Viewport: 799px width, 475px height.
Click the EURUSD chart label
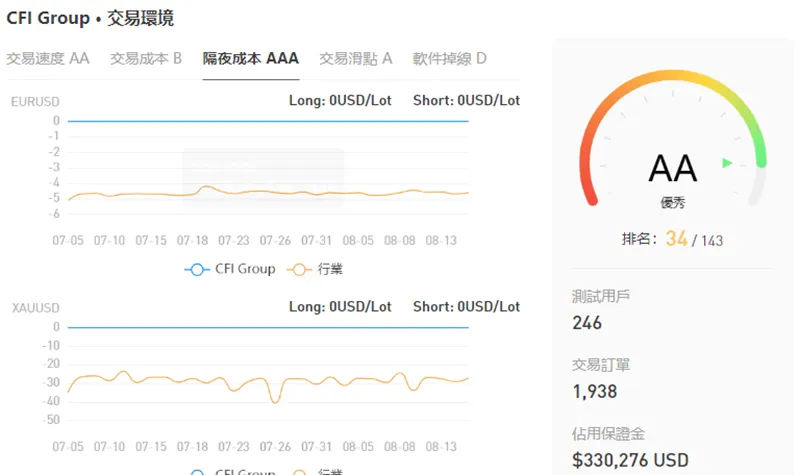(35, 102)
